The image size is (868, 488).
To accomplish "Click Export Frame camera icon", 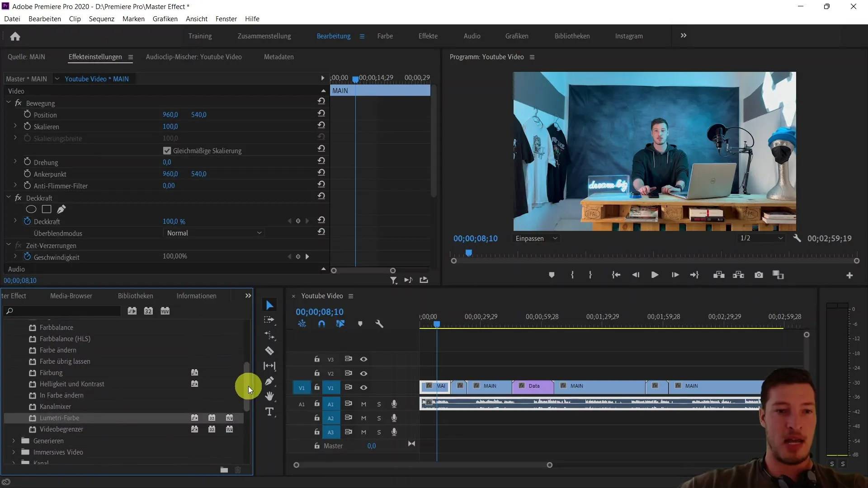I will [759, 275].
